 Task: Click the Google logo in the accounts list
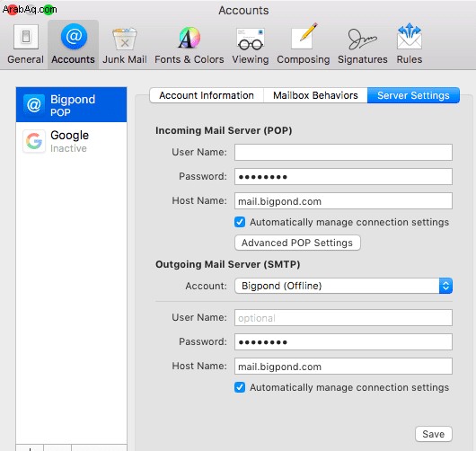tap(34, 141)
